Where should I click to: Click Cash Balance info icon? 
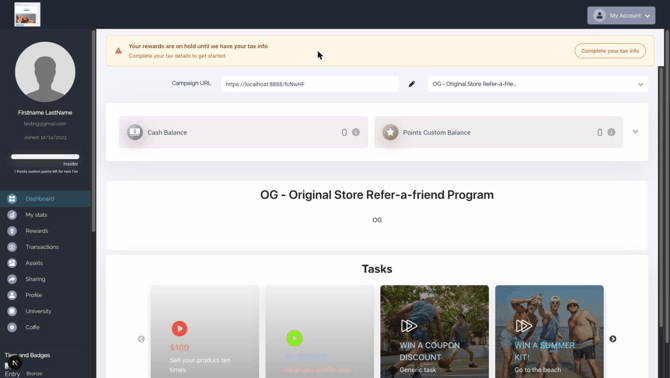tap(356, 132)
